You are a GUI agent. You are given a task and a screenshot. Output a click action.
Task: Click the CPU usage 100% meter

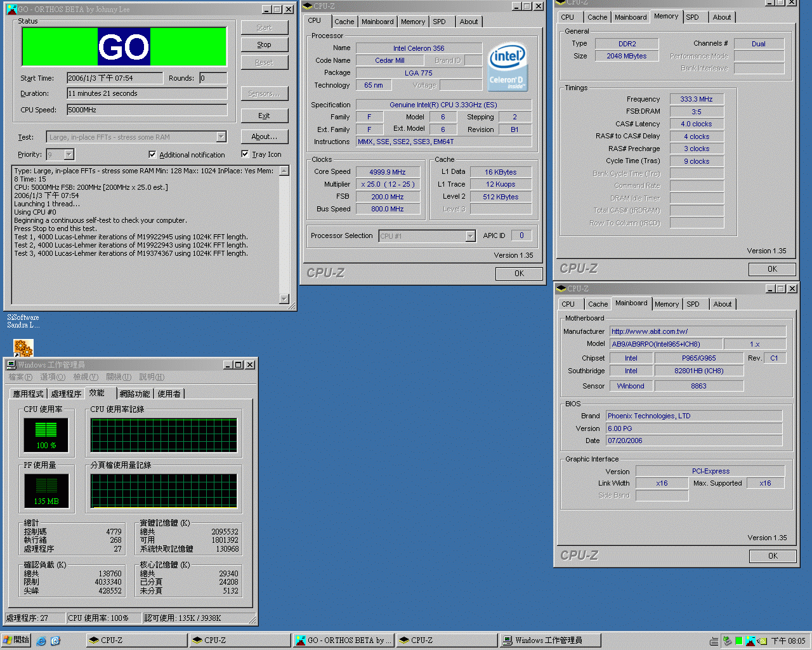[46, 435]
